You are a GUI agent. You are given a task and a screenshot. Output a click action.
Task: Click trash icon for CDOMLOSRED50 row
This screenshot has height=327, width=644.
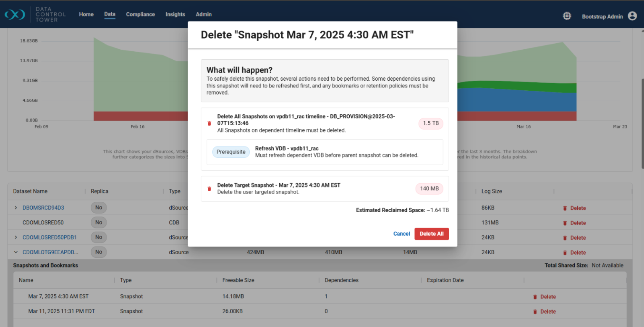click(565, 223)
